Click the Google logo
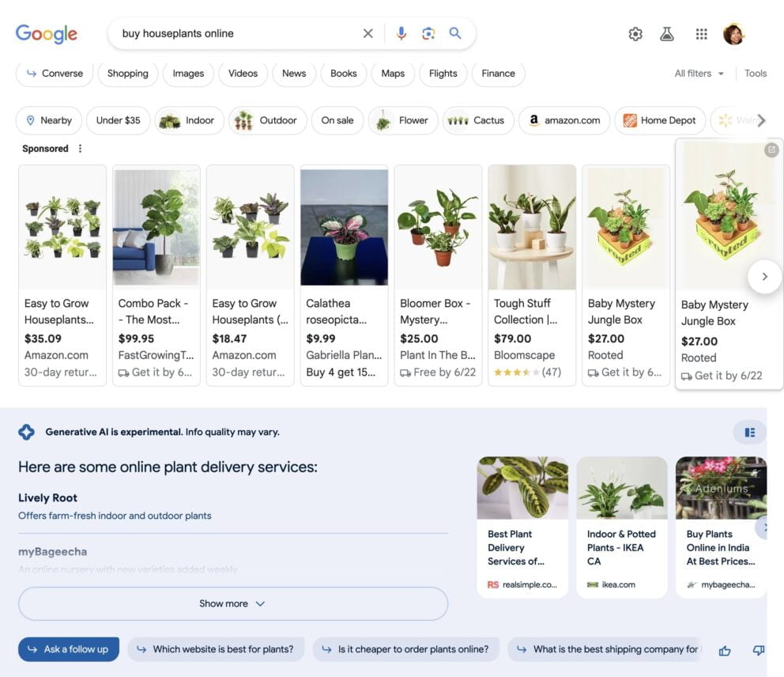Viewport: 784px width, 677px height. [x=47, y=33]
